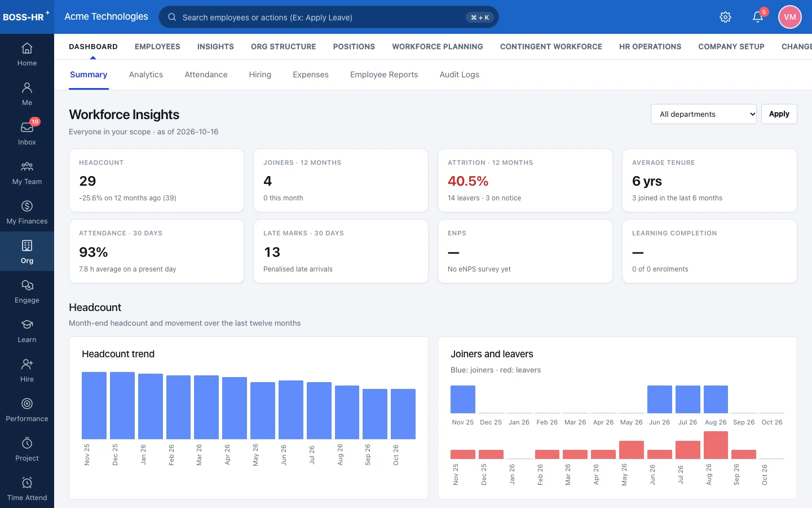
Task: Click the Jun 26 blue joiners bar
Action: click(660, 399)
